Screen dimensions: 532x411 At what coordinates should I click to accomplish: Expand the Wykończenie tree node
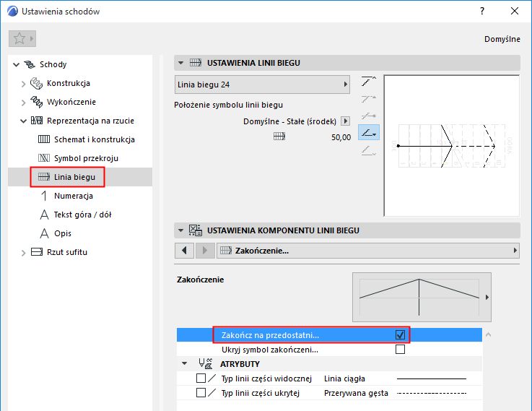[23, 102]
